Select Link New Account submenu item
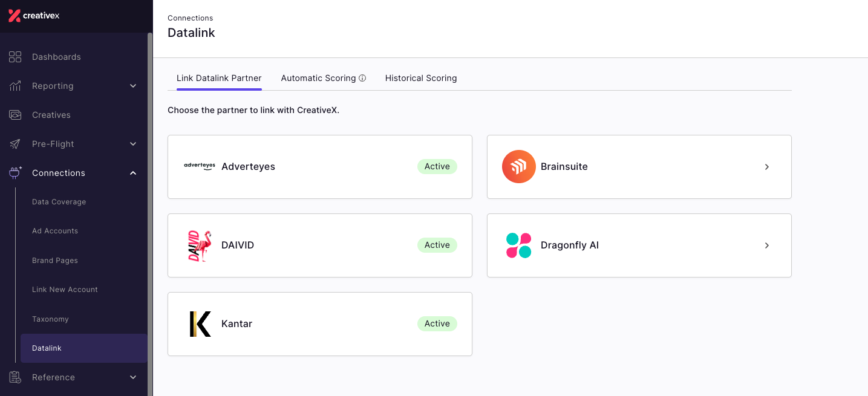Image resolution: width=868 pixels, height=396 pixels. tap(65, 290)
